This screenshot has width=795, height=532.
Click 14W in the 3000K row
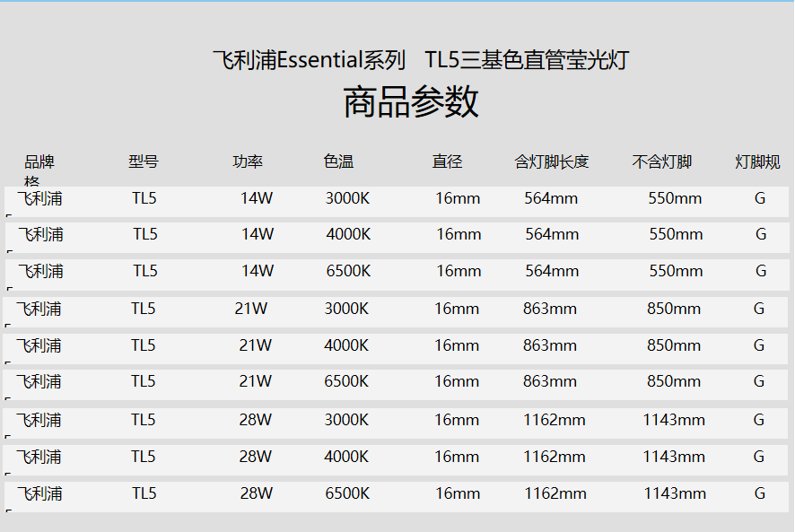pos(257,198)
